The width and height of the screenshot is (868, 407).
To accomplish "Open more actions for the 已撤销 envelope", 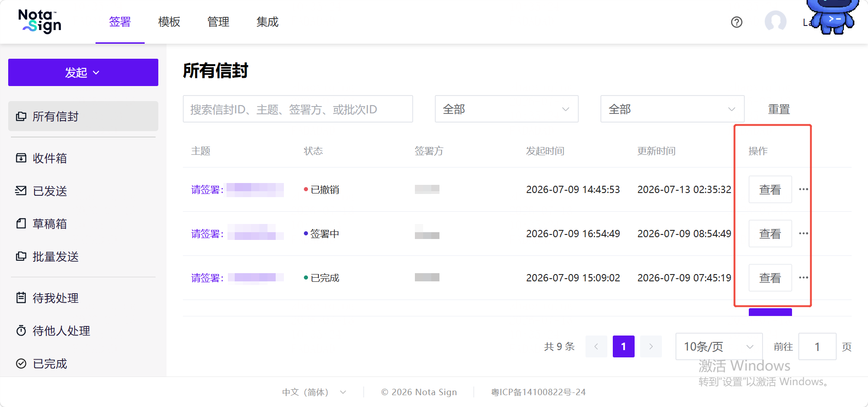I will point(803,189).
